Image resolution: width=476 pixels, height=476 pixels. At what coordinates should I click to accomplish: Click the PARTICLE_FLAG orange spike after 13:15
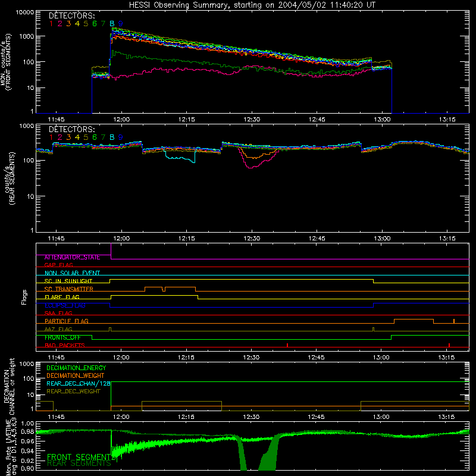tap(454, 321)
